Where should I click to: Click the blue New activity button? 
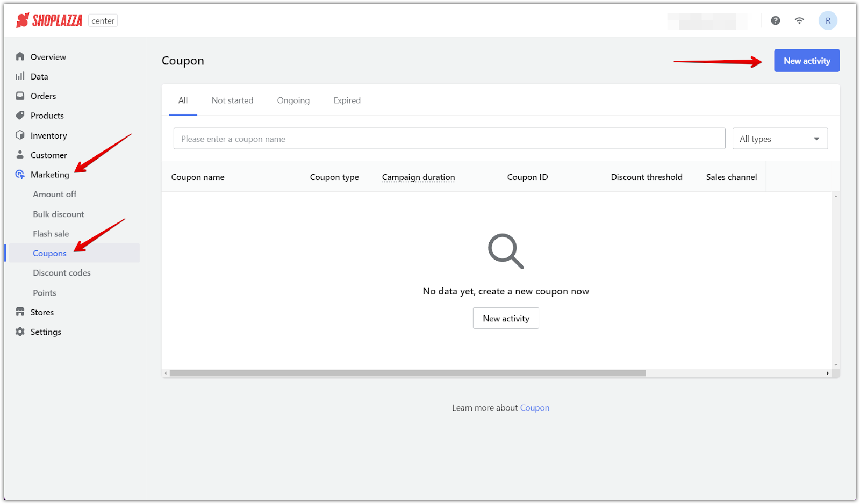pyautogui.click(x=806, y=60)
